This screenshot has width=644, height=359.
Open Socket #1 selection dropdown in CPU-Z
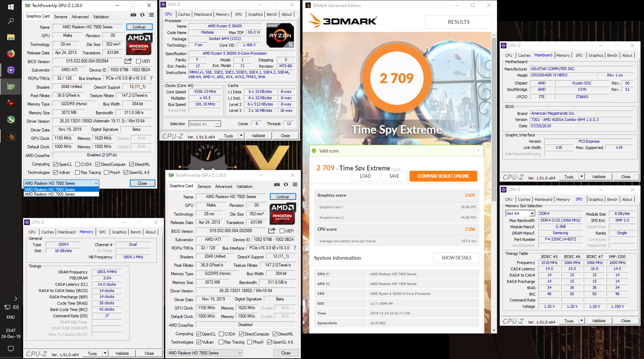coord(205,124)
